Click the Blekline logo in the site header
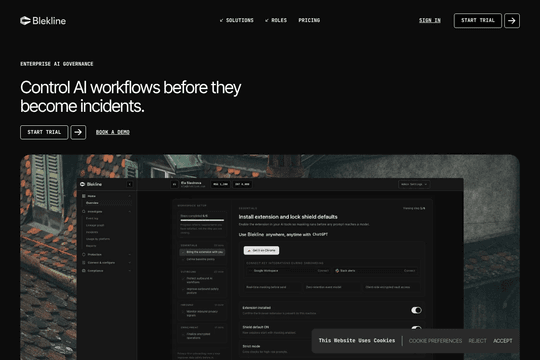 [43, 21]
